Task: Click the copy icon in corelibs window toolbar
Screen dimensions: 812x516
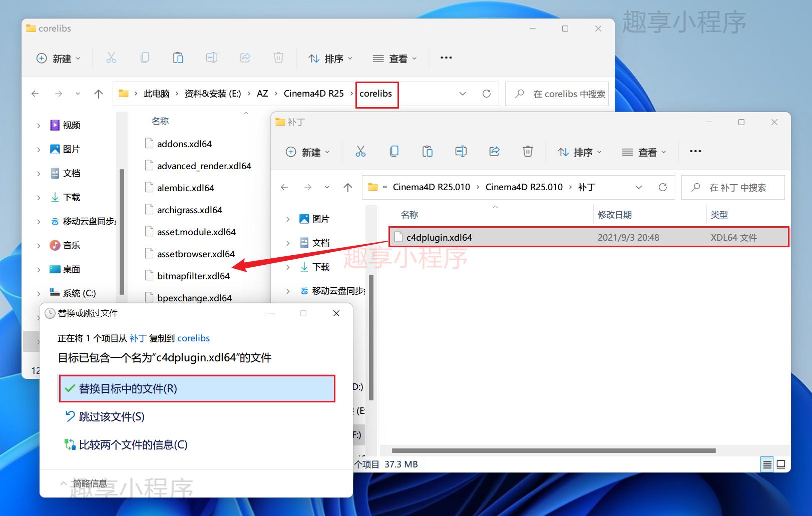Action: coord(145,58)
